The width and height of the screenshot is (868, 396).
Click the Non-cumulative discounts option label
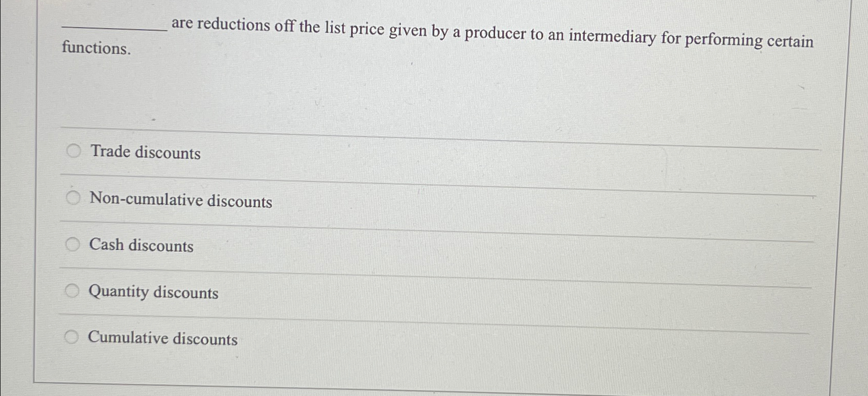click(x=180, y=201)
